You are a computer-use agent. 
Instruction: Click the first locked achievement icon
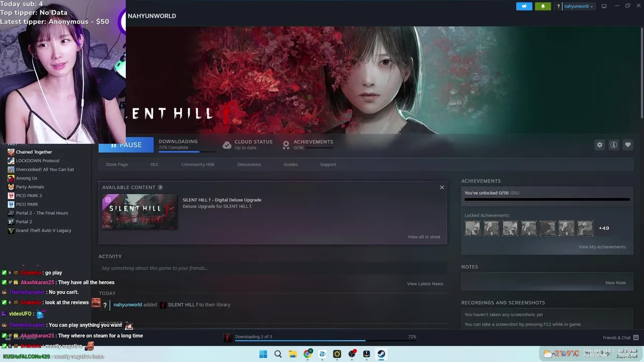click(472, 228)
